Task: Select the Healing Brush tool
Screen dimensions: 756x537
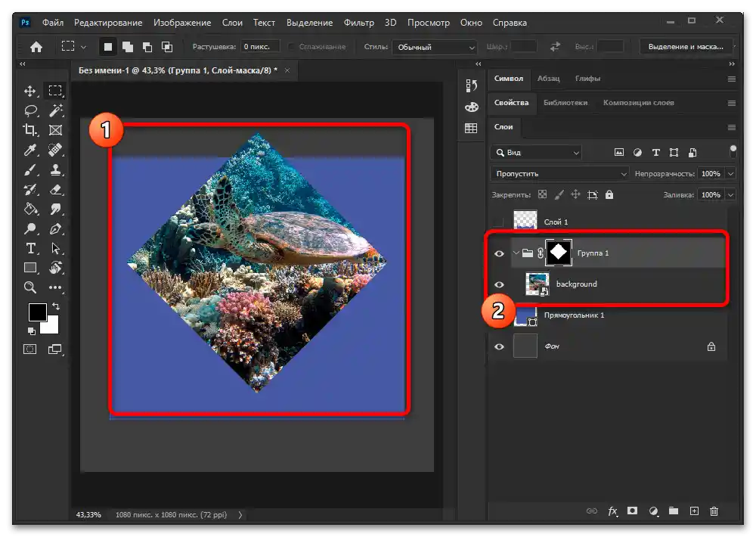Action: (55, 150)
